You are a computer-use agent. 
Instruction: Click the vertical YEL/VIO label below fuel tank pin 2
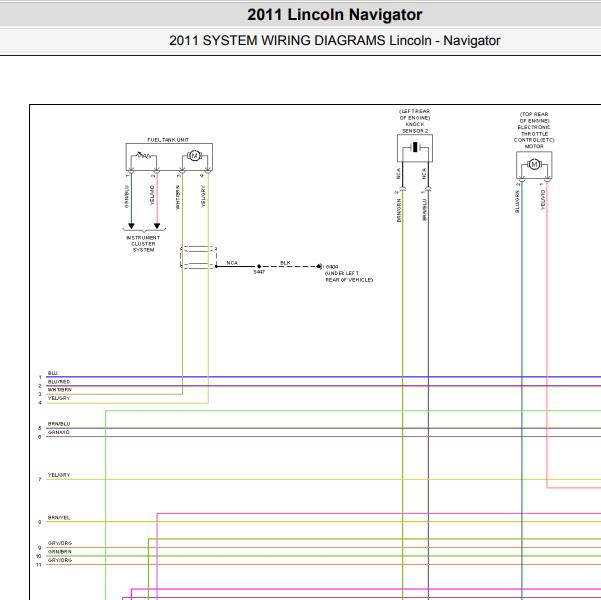[152, 195]
